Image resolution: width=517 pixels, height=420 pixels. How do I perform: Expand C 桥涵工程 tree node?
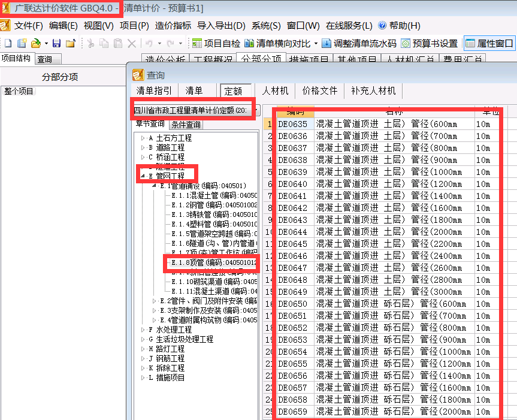coord(143,157)
